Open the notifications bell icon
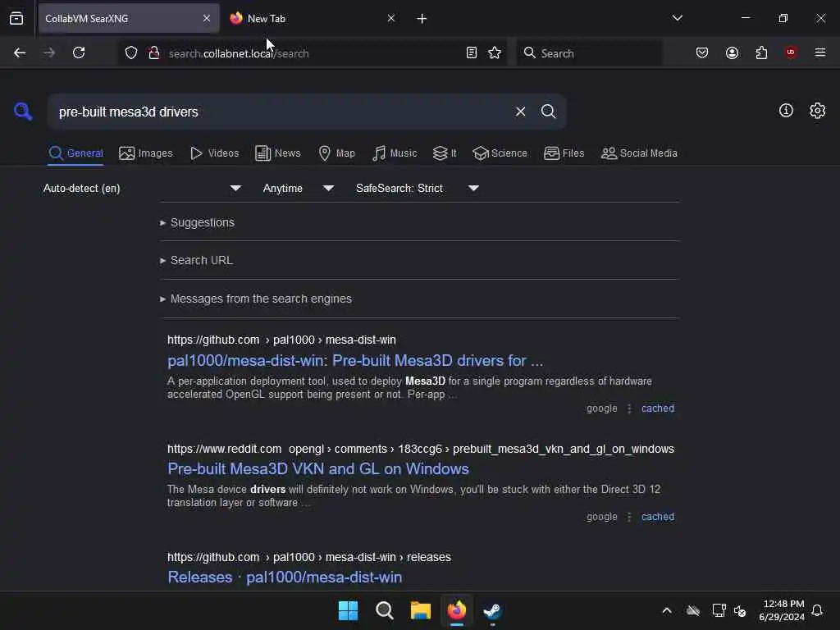Image resolution: width=840 pixels, height=630 pixels. click(818, 610)
